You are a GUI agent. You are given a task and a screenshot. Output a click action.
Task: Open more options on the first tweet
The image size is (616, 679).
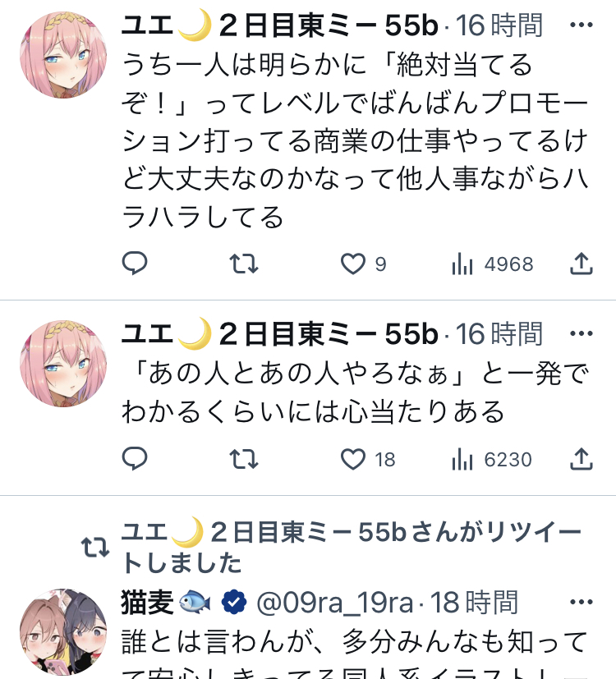pos(581,25)
